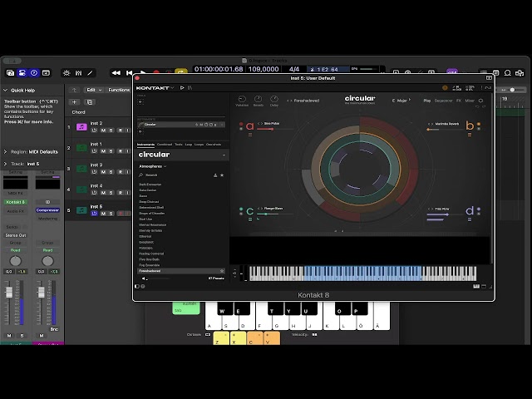Open layer b menu lines icon

coord(470,135)
